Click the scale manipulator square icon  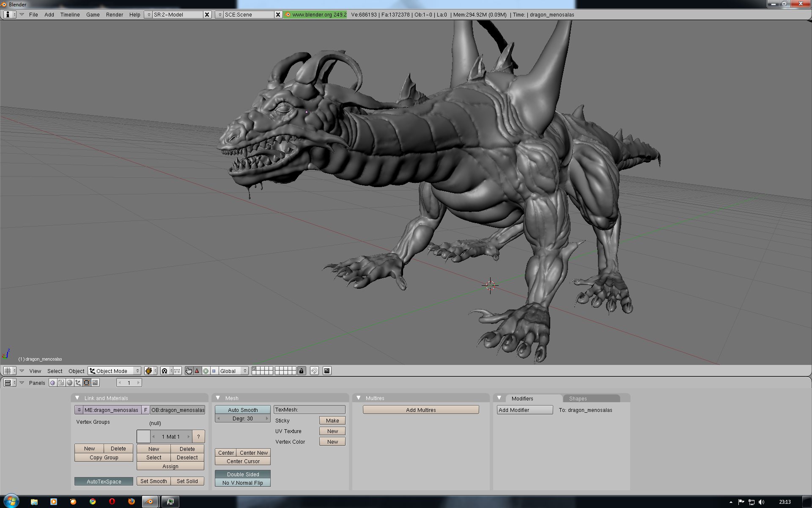(x=214, y=371)
